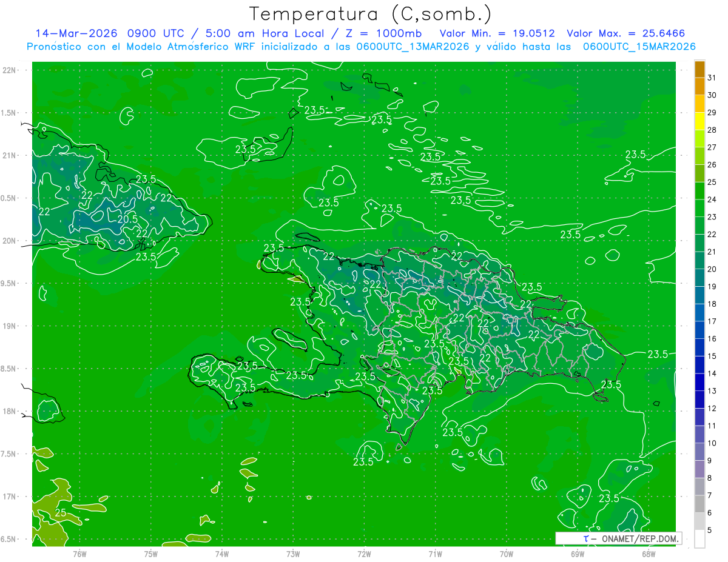Click the white legend swatch below 5

(x=699, y=538)
